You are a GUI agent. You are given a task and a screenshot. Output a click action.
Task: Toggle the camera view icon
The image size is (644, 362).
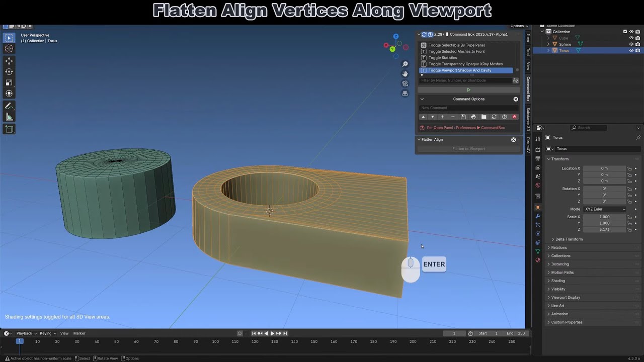(x=405, y=83)
